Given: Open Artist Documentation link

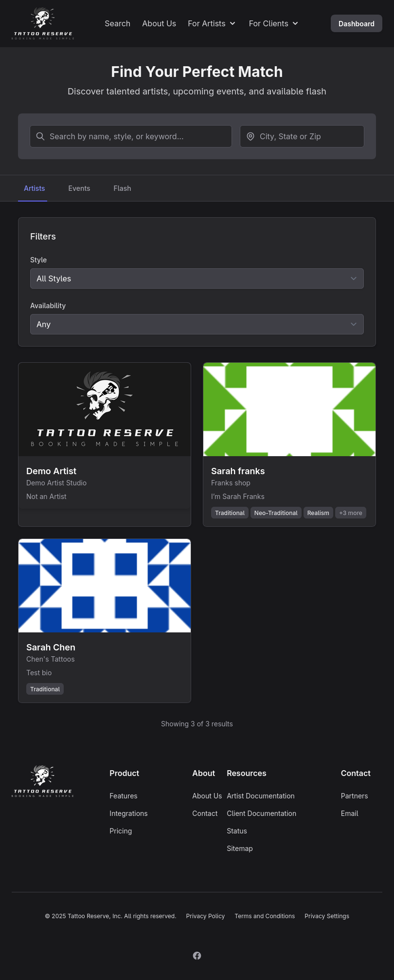Looking at the screenshot, I should (x=261, y=795).
